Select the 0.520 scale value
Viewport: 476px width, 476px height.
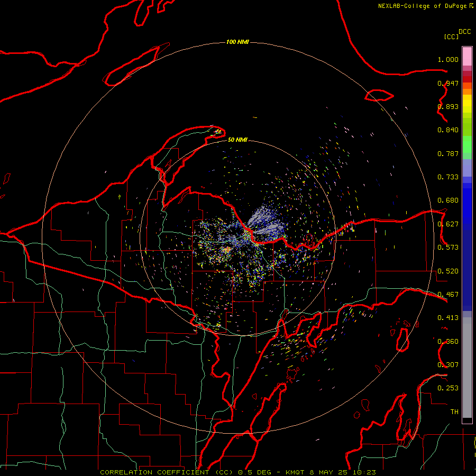tap(448, 271)
